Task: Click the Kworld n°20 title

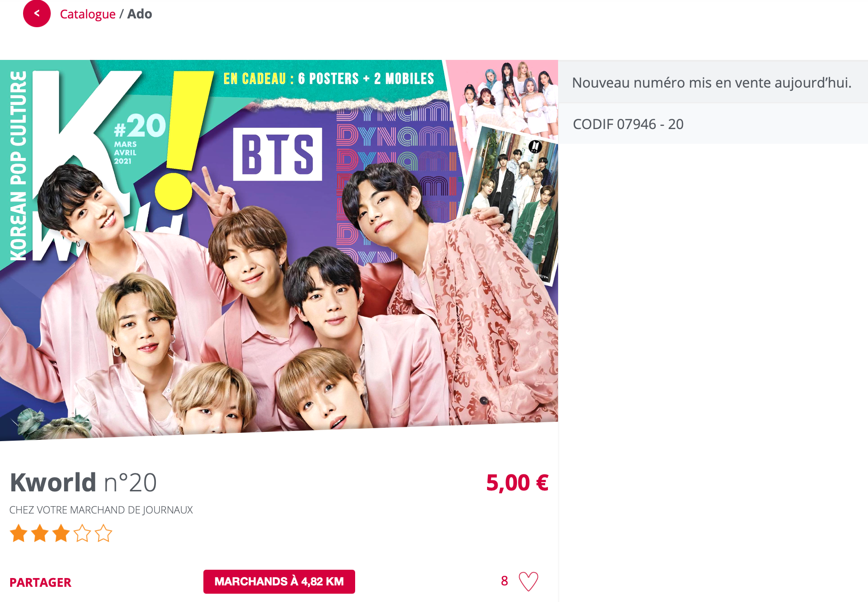Action: [83, 483]
